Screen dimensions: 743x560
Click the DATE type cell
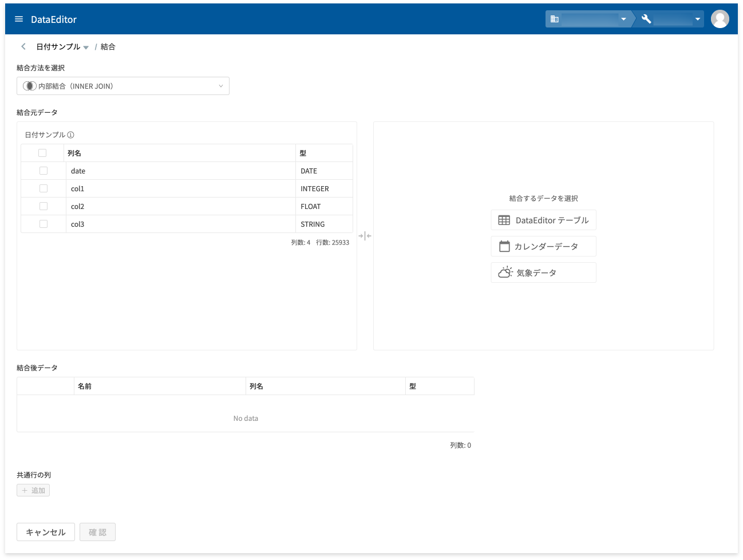[324, 171]
